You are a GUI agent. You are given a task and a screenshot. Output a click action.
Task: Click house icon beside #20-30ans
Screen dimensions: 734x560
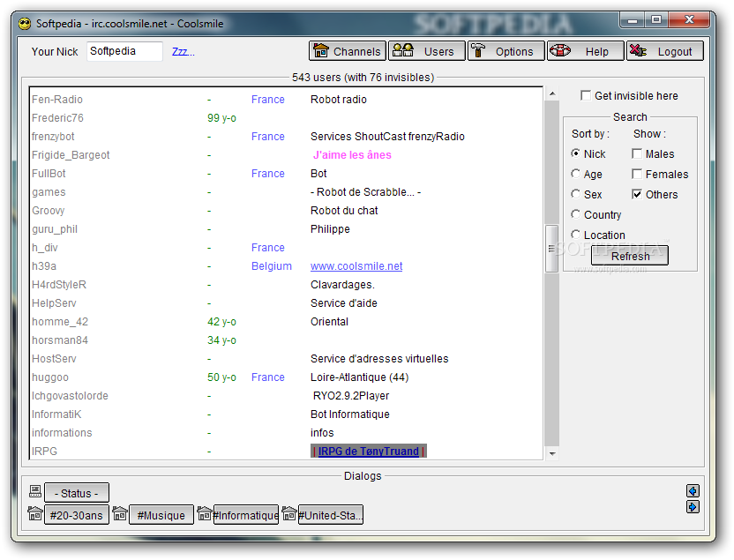pos(35,513)
